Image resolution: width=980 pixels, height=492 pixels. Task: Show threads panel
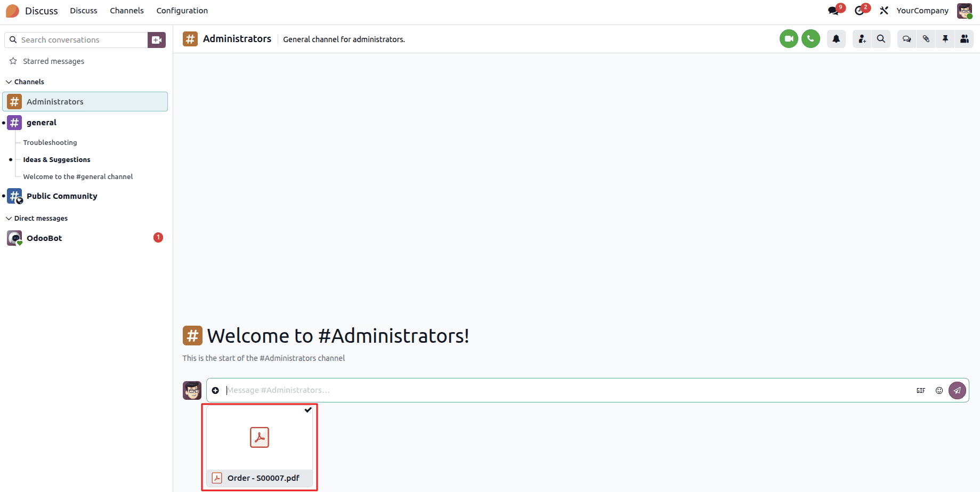[906, 39]
